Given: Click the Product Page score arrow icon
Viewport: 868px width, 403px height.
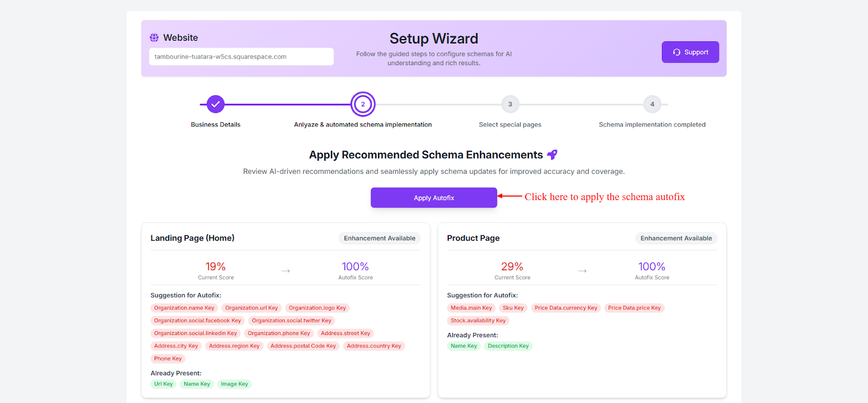Looking at the screenshot, I should 582,270.
